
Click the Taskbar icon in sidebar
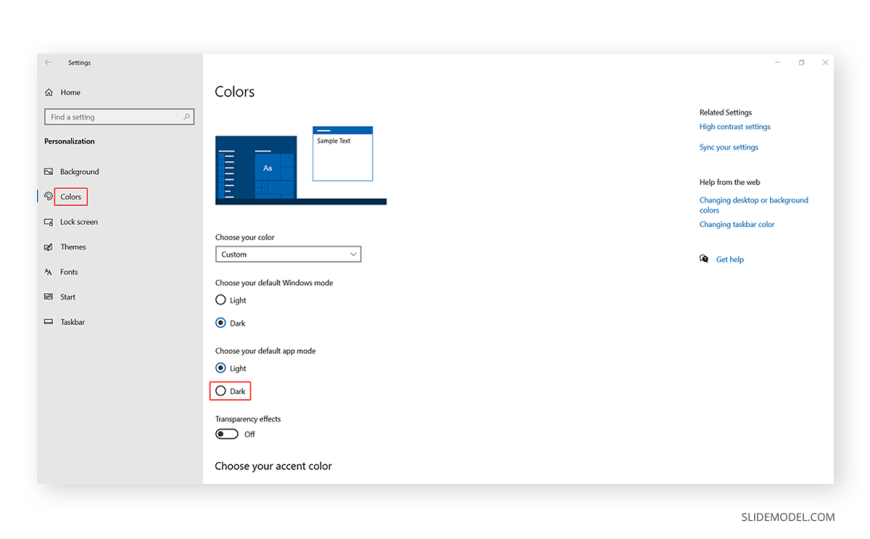49,321
